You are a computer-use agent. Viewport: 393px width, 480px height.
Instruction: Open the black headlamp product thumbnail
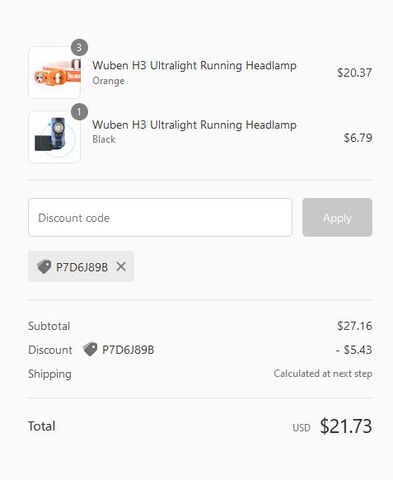pyautogui.click(x=55, y=137)
